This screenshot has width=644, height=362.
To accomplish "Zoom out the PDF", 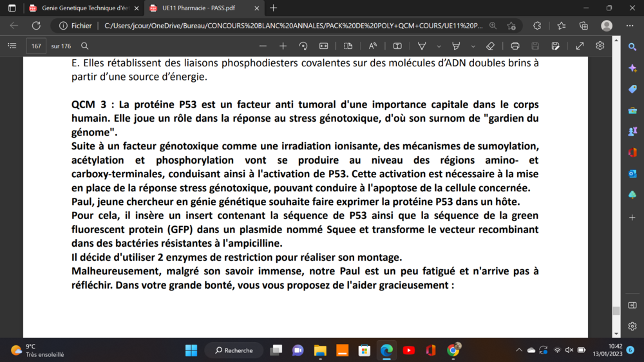I will coord(263,46).
